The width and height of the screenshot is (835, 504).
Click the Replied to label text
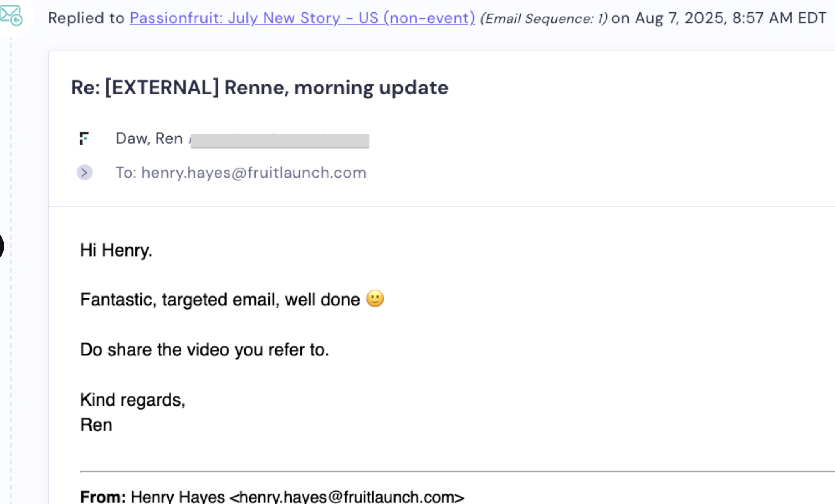(86, 18)
